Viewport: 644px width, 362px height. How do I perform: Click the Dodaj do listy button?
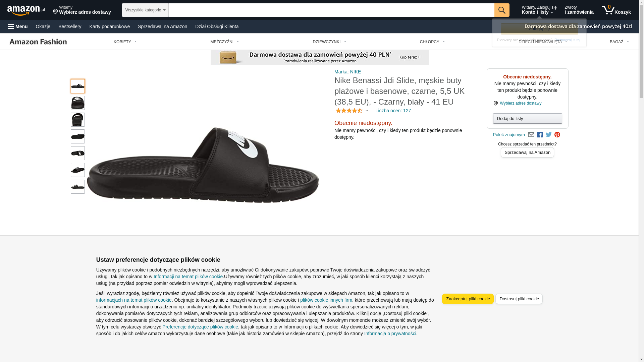(x=527, y=118)
